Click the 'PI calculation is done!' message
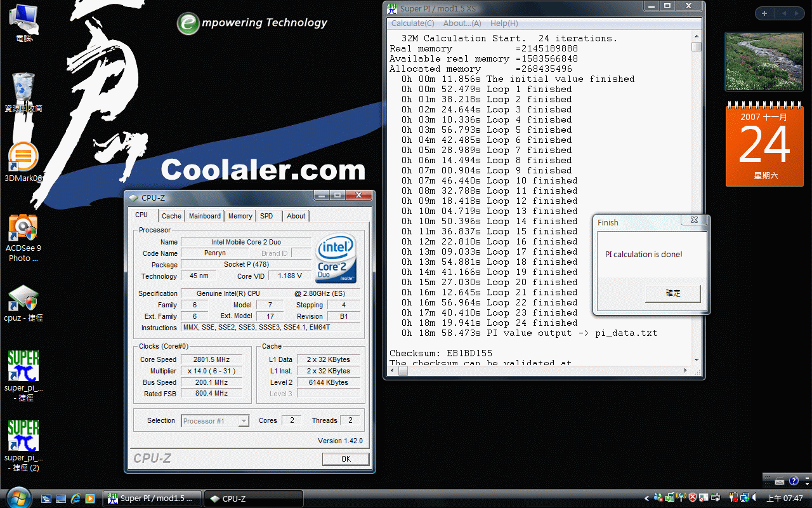This screenshot has width=812, height=508. point(644,255)
